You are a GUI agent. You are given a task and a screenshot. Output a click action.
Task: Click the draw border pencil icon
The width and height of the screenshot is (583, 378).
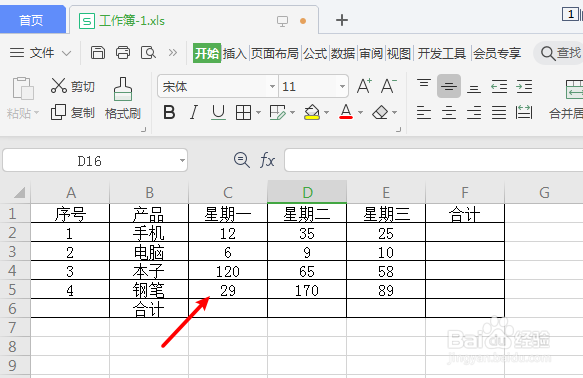tap(277, 112)
